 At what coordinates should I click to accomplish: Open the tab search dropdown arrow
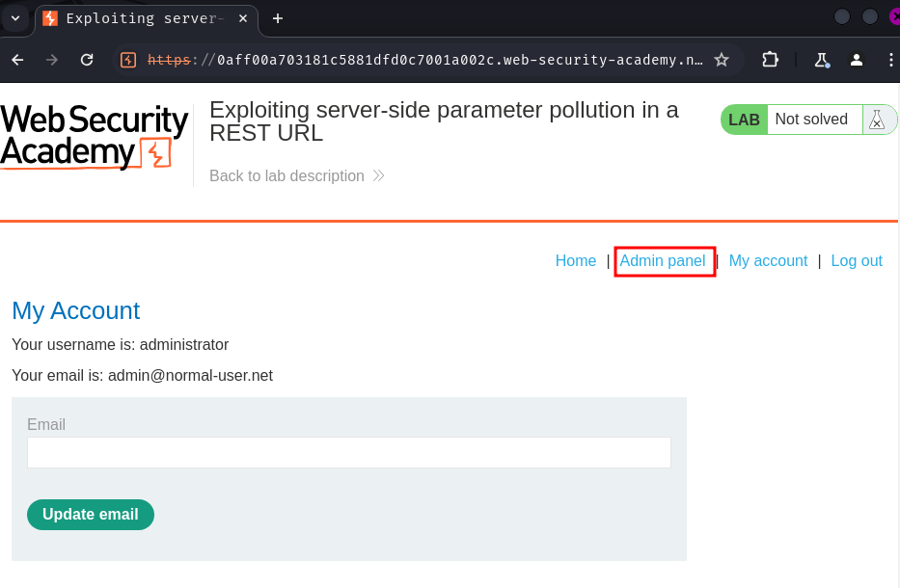tap(15, 18)
